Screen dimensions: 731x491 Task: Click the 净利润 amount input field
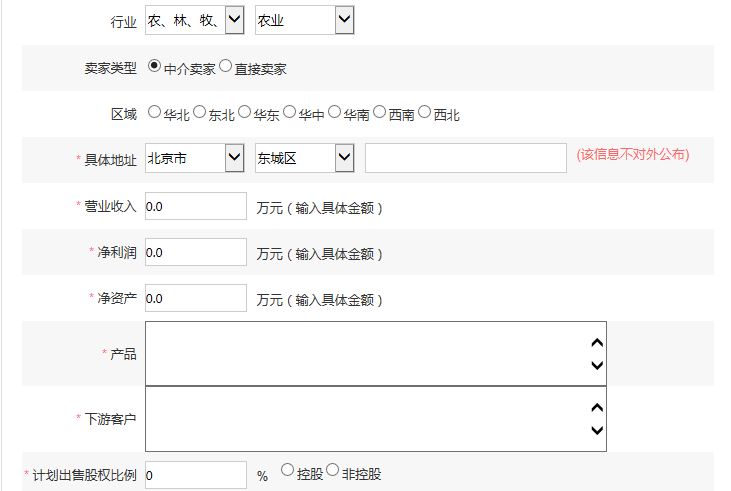(x=196, y=252)
